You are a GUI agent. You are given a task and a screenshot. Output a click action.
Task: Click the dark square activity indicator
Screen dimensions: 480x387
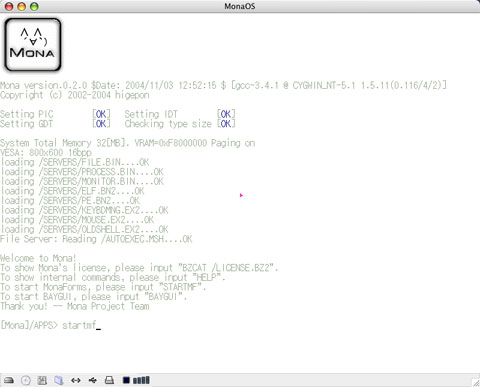pos(126,380)
